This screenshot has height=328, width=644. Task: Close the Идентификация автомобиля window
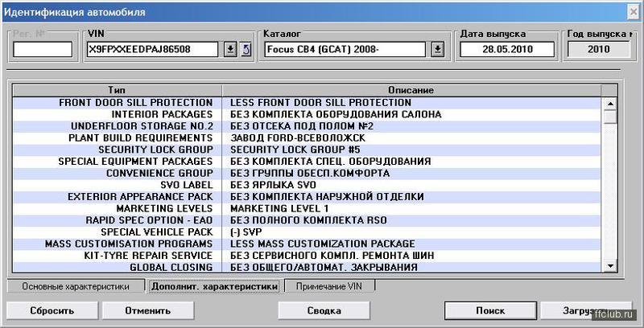634,12
